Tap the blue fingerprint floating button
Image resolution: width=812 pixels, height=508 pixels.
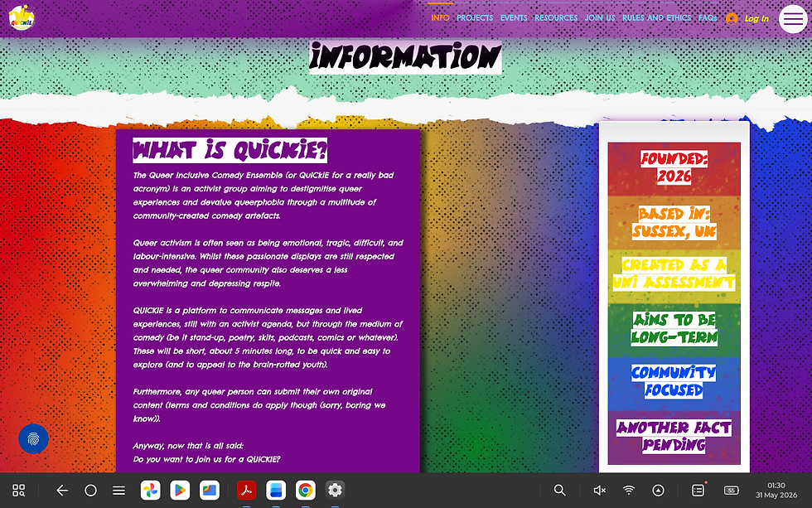(33, 439)
